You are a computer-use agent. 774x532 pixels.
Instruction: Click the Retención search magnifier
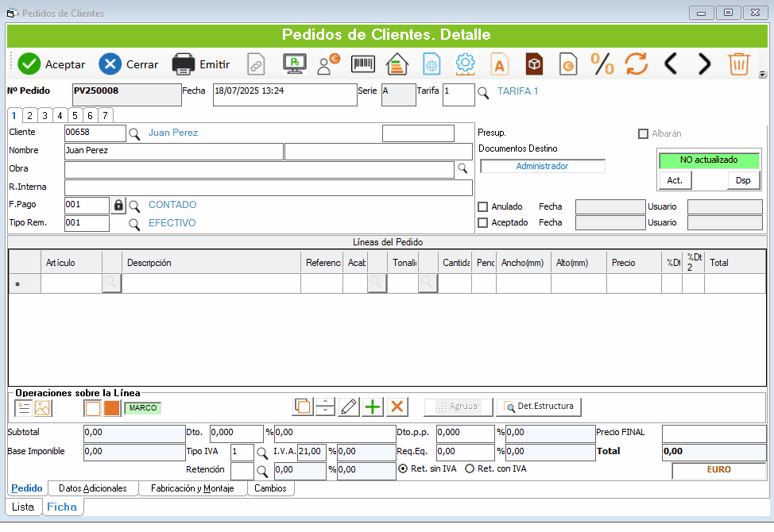(262, 472)
